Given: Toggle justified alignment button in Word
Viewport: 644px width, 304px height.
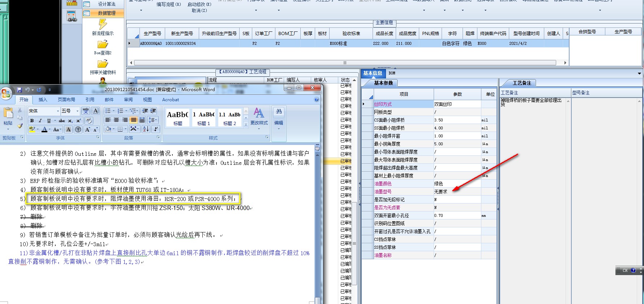Looking at the screenshot, I should click(134, 120).
